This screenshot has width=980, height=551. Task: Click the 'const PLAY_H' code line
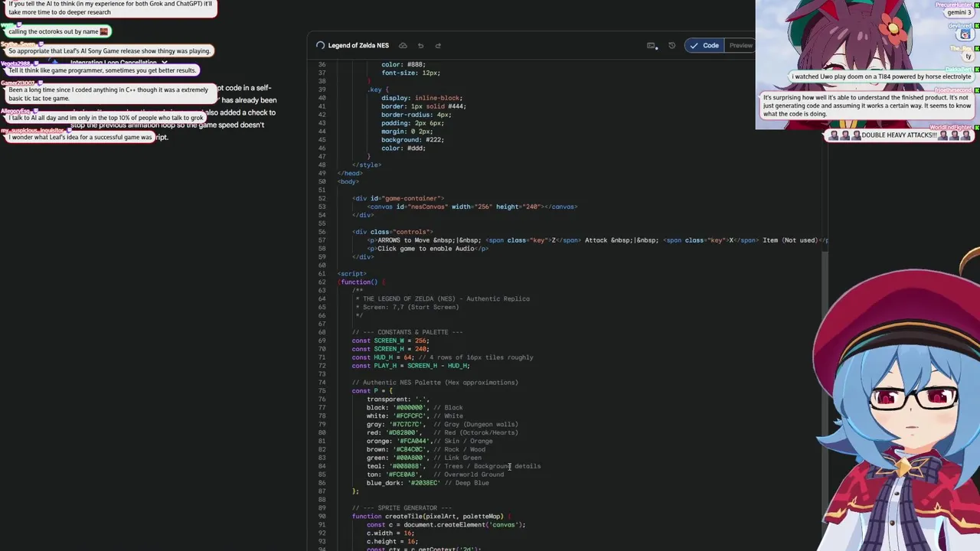410,366
